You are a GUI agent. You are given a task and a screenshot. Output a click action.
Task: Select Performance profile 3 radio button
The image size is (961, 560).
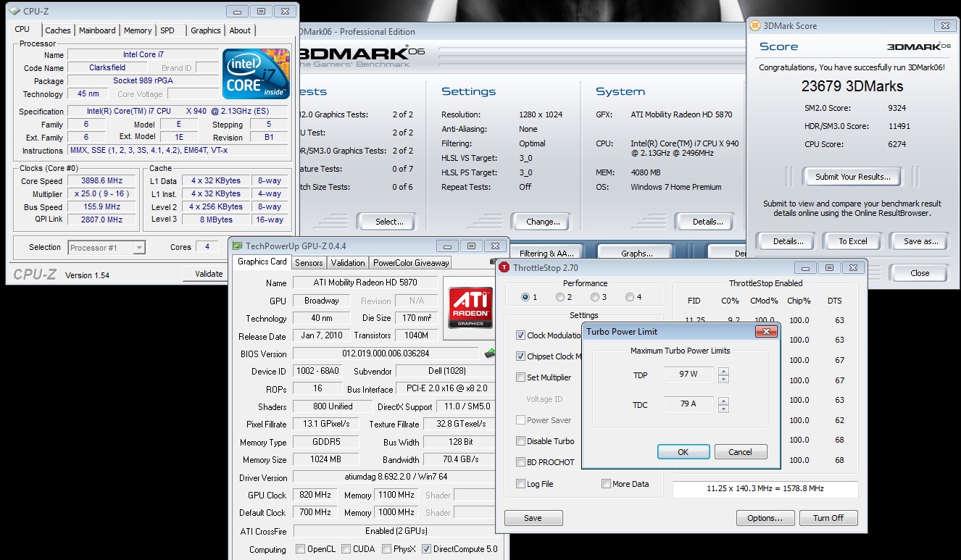[x=594, y=297]
